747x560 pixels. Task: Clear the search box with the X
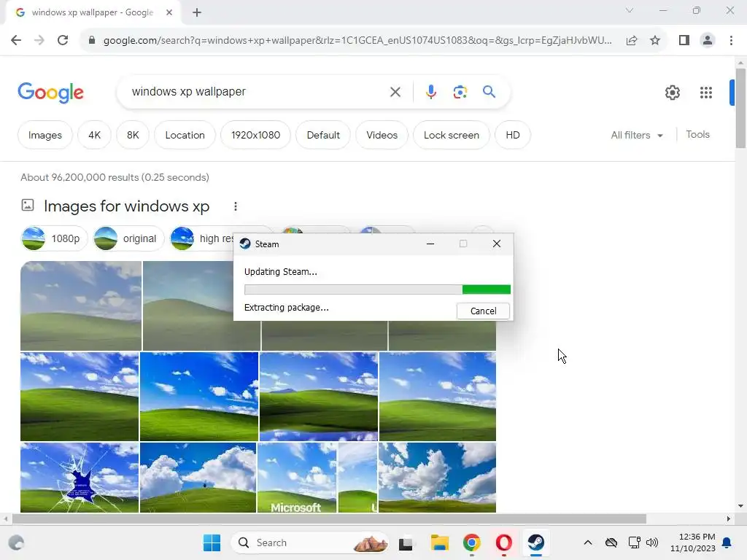[395, 92]
